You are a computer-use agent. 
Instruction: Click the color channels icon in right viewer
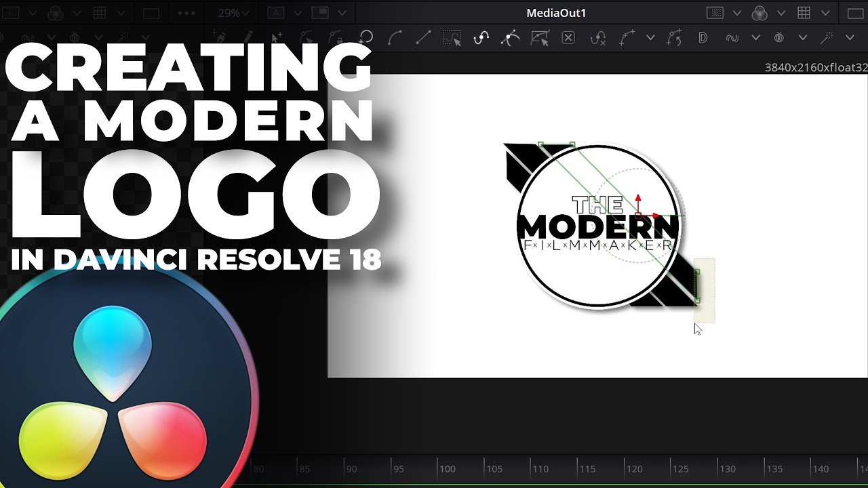759,13
